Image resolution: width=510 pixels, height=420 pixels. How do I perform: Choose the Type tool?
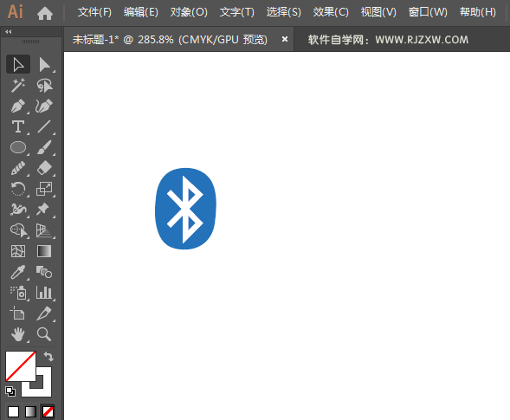point(18,127)
